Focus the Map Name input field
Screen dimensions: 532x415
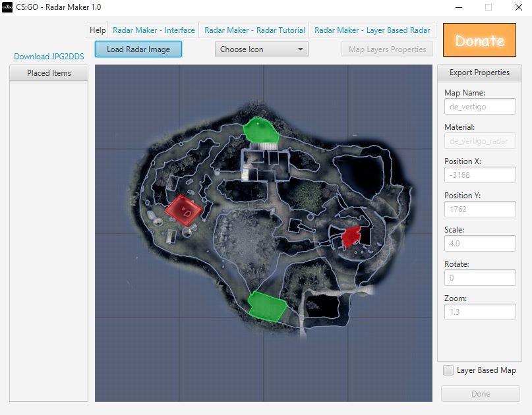(480, 107)
